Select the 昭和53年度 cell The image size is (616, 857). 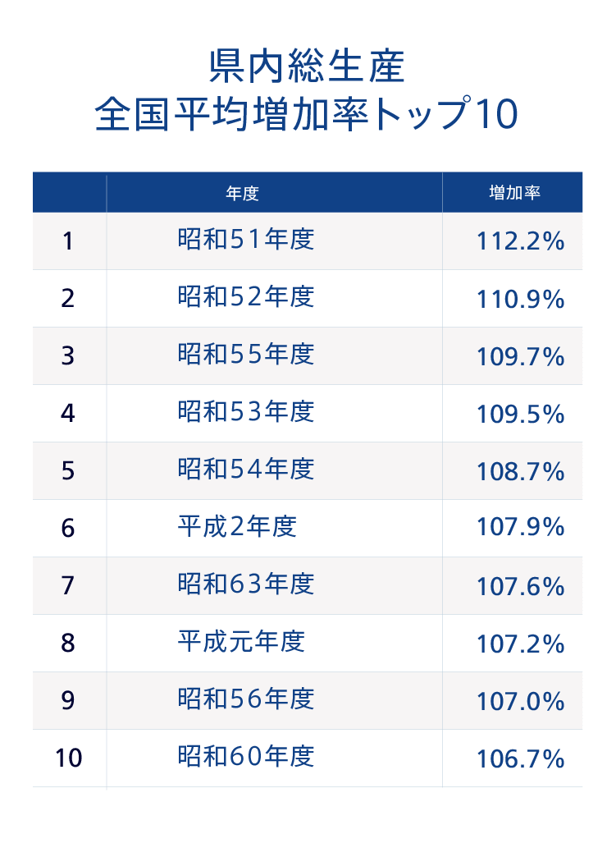pos(246,412)
